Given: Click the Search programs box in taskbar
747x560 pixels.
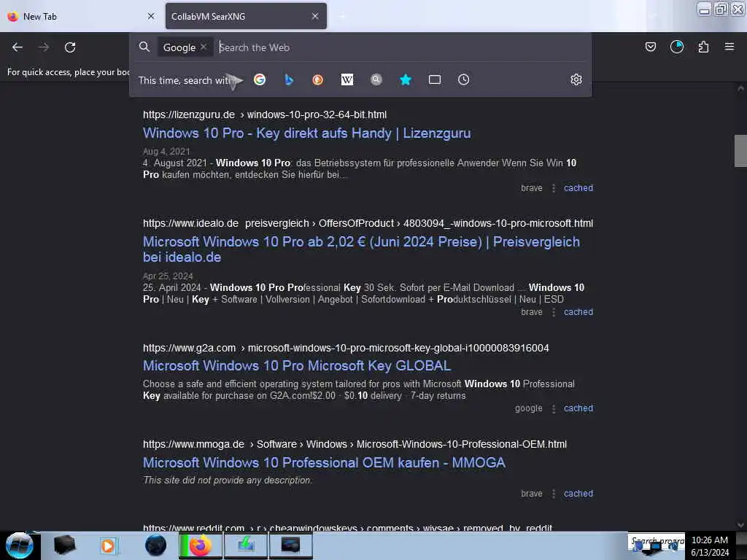Looking at the screenshot, I should (656, 542).
